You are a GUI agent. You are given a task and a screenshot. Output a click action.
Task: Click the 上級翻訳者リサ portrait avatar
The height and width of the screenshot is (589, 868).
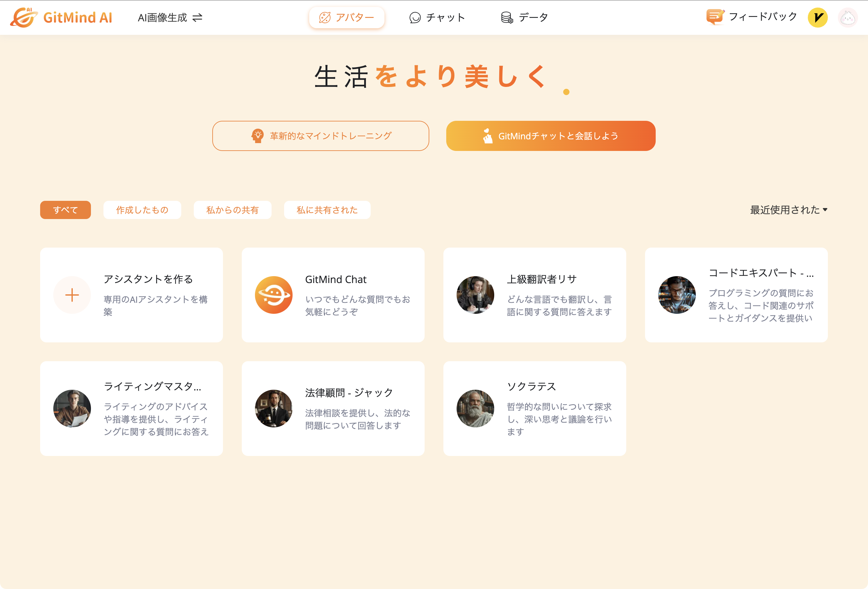point(475,295)
